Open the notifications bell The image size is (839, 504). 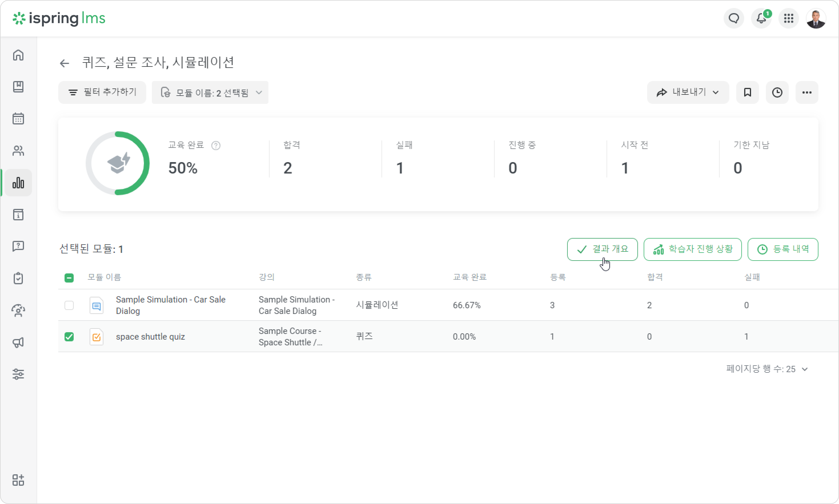click(761, 18)
